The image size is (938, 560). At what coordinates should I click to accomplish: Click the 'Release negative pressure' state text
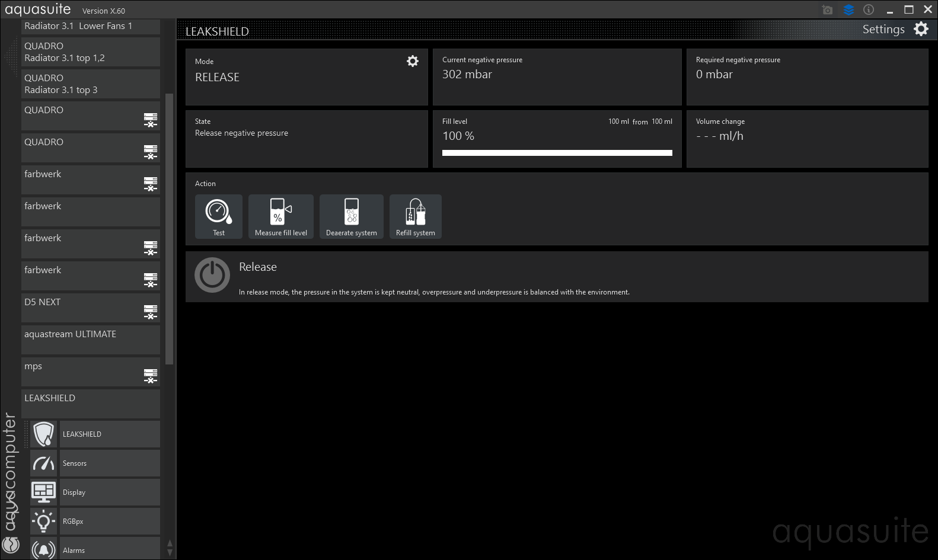tap(242, 133)
